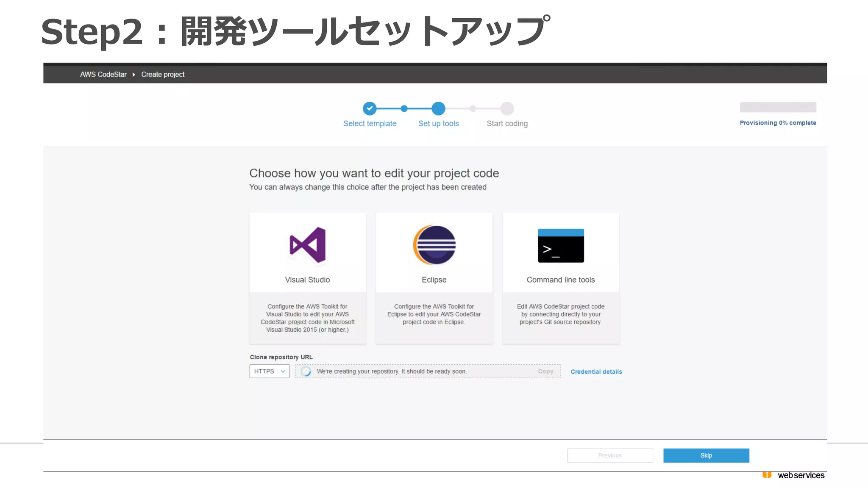This screenshot has height=488, width=868.
Task: Click the repository URL creating message field
Action: pos(428,371)
